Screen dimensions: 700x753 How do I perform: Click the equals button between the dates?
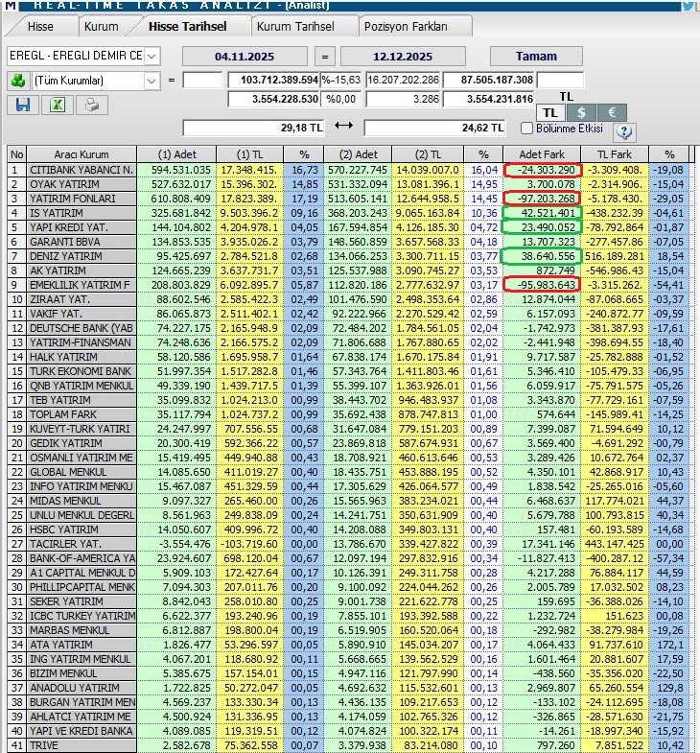(324, 57)
